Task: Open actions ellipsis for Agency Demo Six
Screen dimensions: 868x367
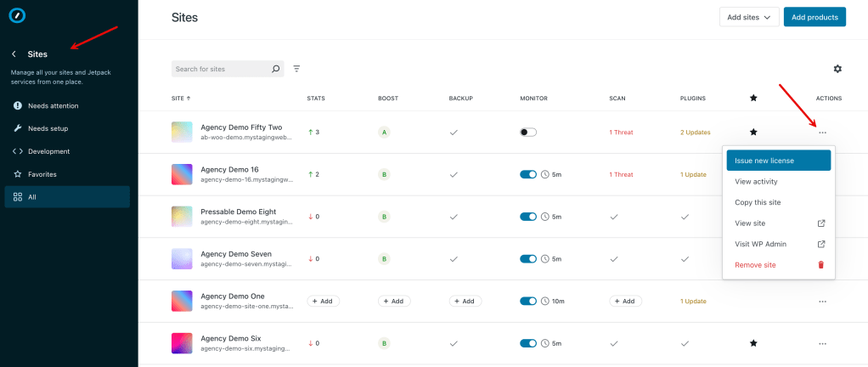Action: click(x=821, y=343)
